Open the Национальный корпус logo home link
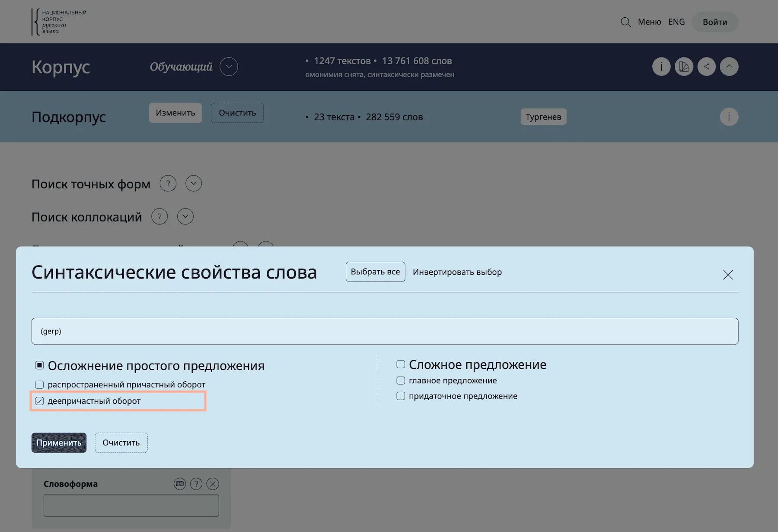778x532 pixels. (59, 22)
